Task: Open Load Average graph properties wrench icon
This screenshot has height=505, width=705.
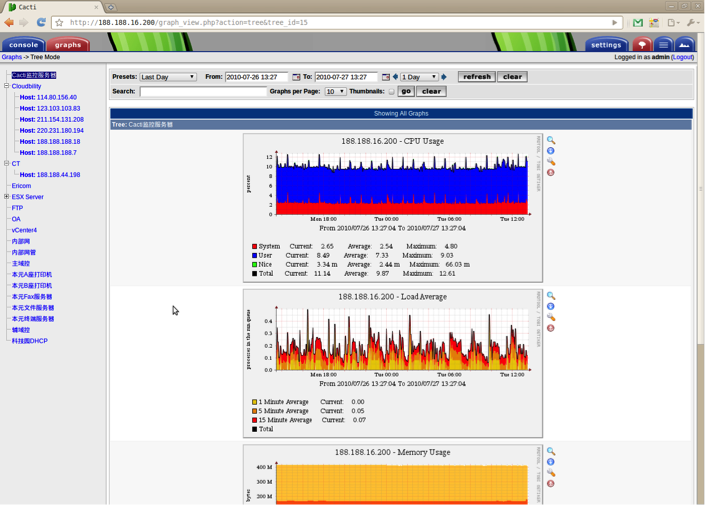Action: (x=551, y=317)
